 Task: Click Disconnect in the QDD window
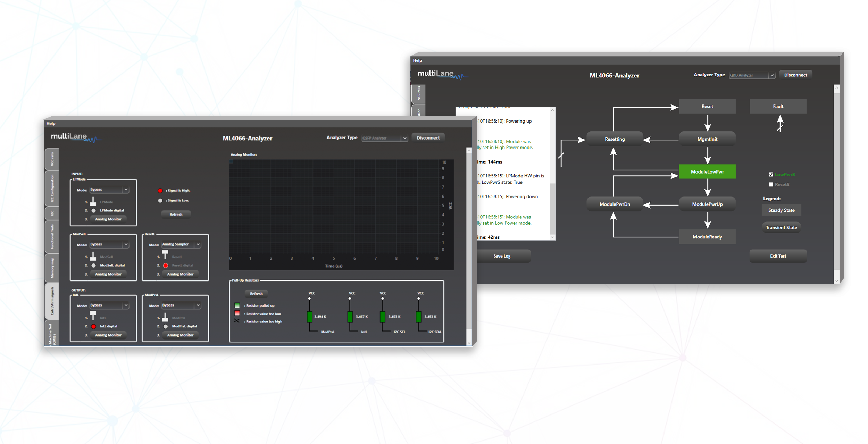pyautogui.click(x=795, y=75)
